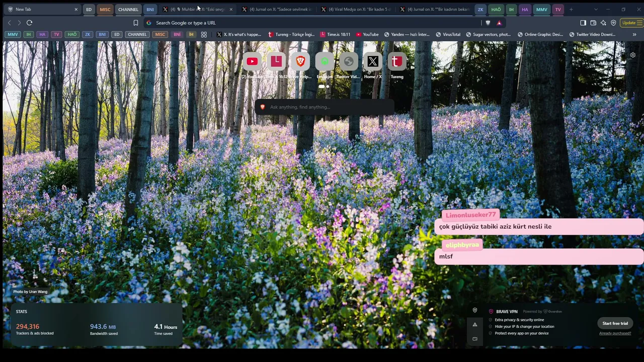Expand the CHANNEL tab group
The height and width of the screenshot is (362, 644).
pos(128,10)
